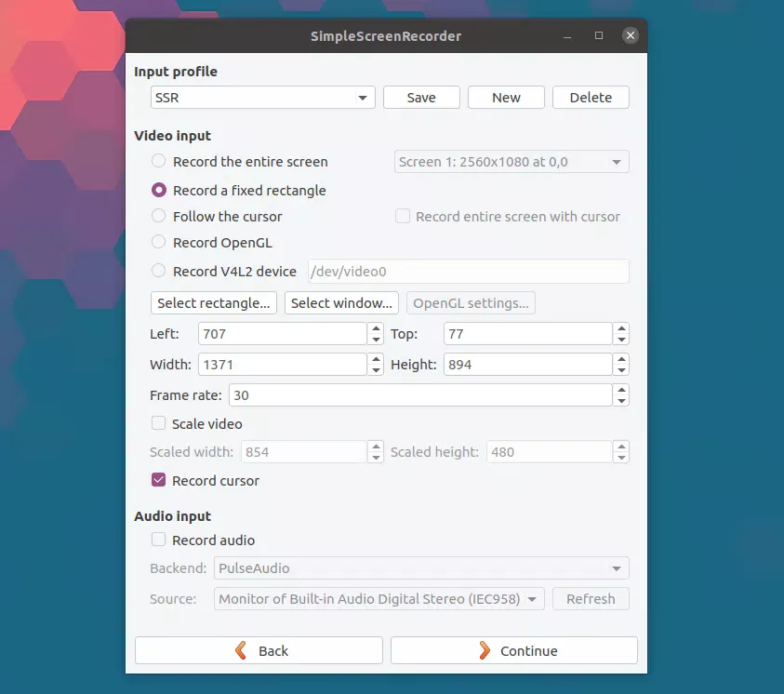The width and height of the screenshot is (784, 694).
Task: Increase the Top value with up arrow
Action: (x=621, y=328)
